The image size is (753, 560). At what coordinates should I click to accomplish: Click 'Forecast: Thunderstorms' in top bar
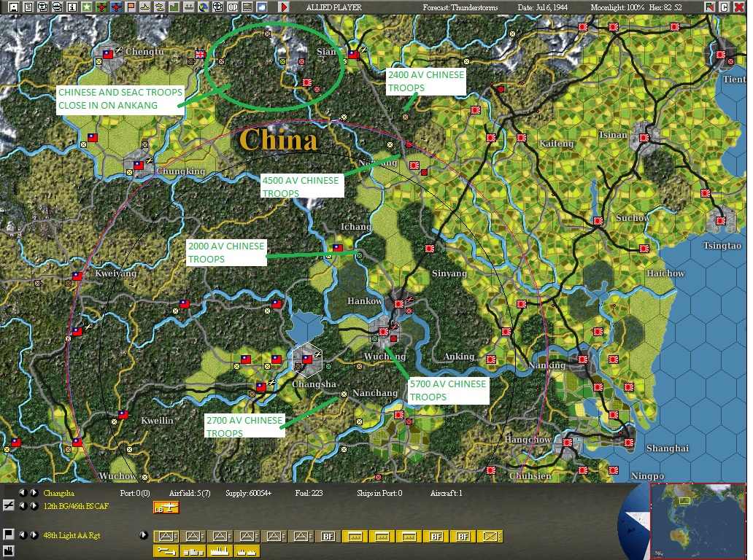click(460, 7)
